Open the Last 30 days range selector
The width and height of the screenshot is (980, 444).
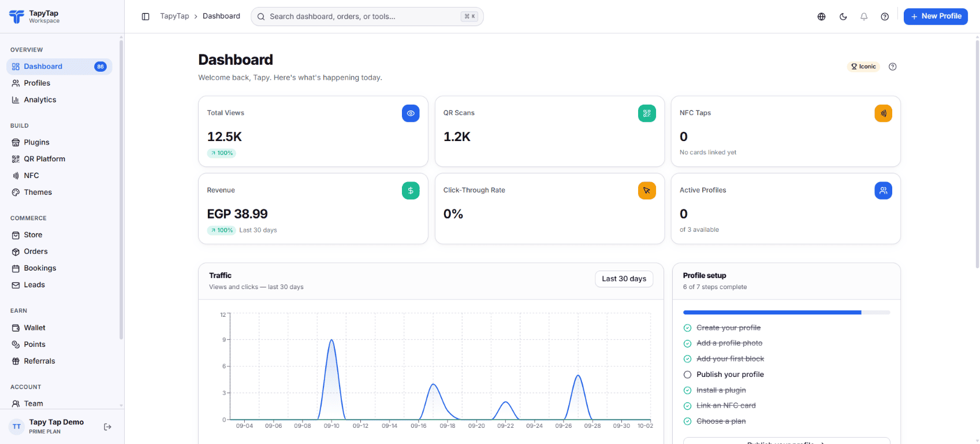(x=624, y=279)
